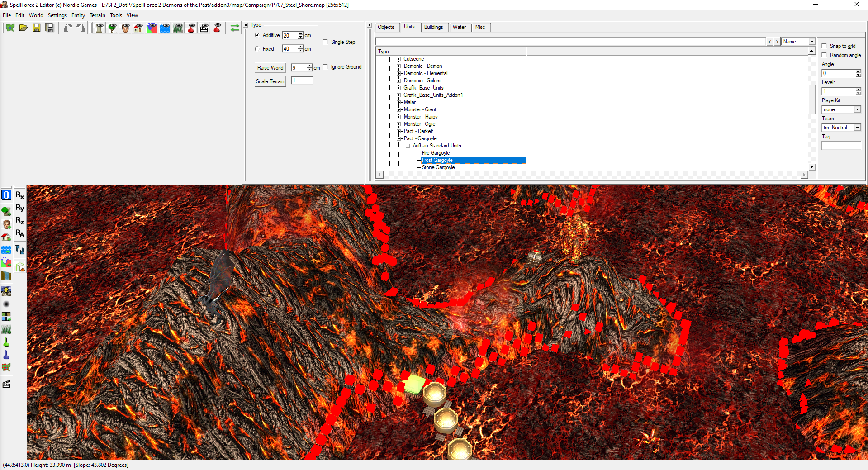This screenshot has height=470, width=868.
Task: Click the Scale Terrain button
Action: [270, 81]
